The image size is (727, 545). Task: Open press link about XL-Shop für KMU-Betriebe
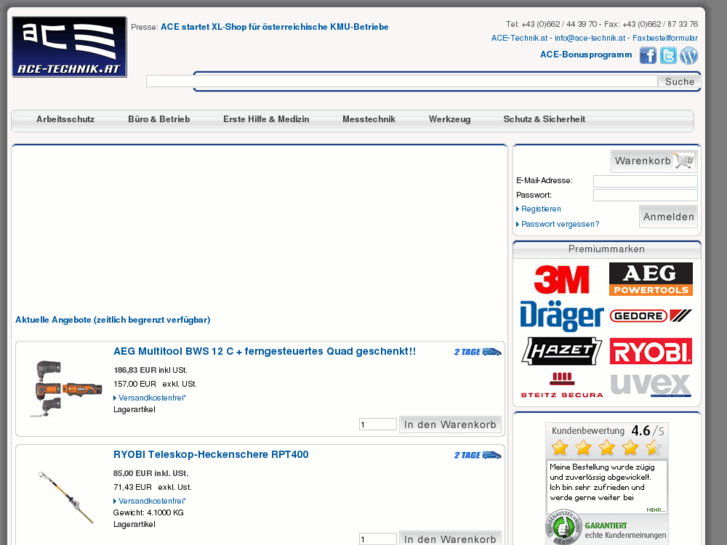click(x=274, y=27)
